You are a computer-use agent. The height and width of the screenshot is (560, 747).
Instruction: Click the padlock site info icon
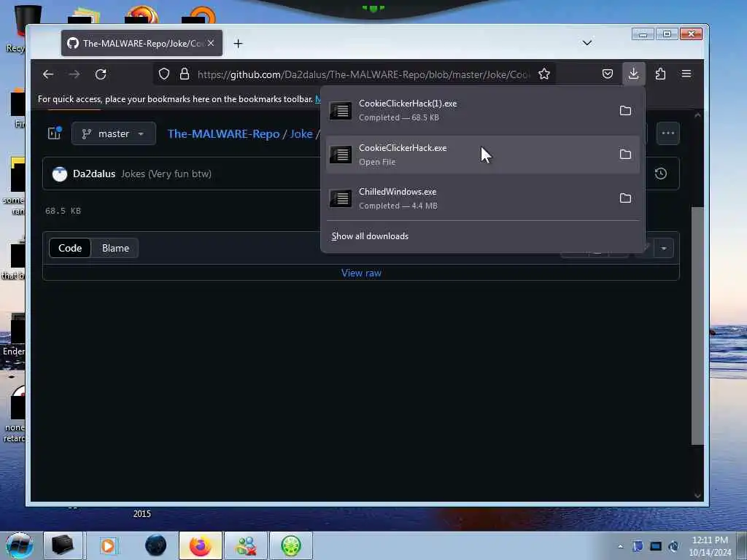coord(185,74)
